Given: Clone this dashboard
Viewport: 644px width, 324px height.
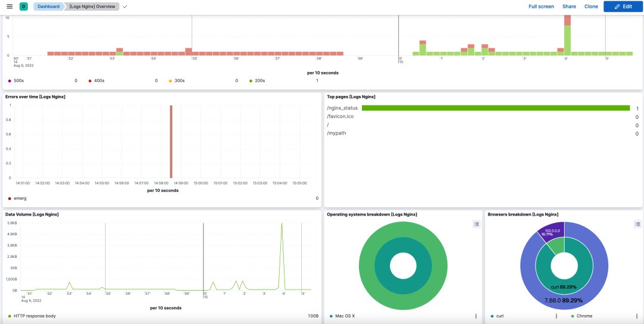Looking at the screenshot, I should click(x=591, y=7).
